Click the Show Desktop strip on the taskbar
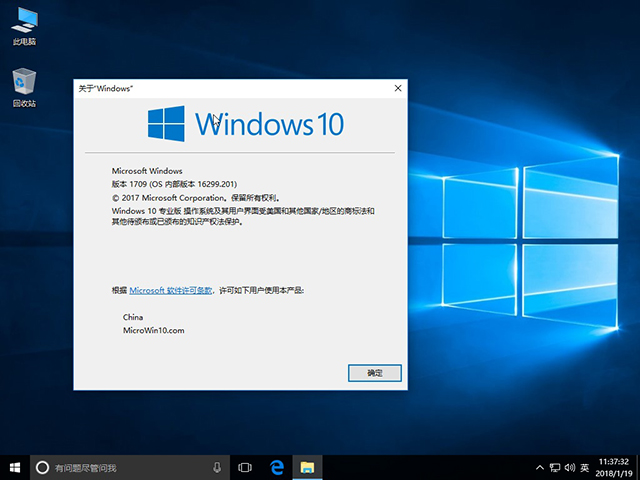The image size is (640, 480). (x=638, y=468)
